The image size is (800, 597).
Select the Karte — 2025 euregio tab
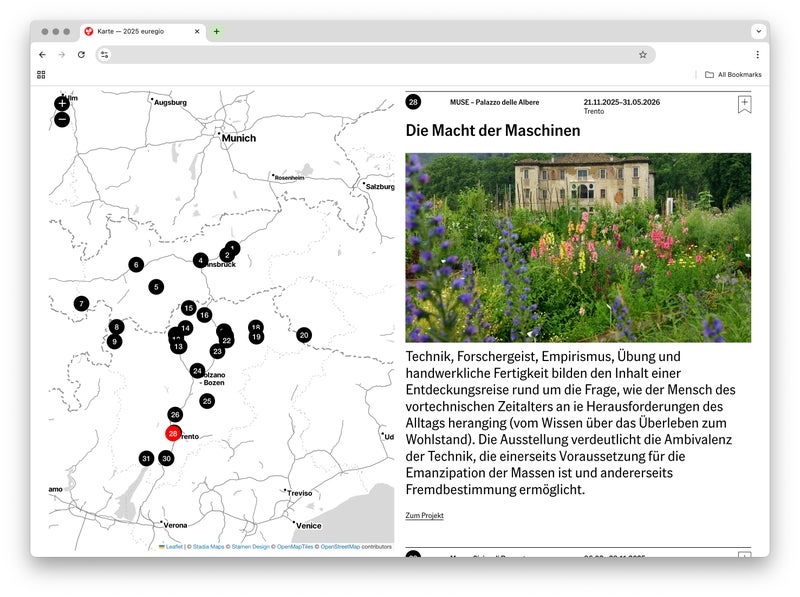(140, 32)
